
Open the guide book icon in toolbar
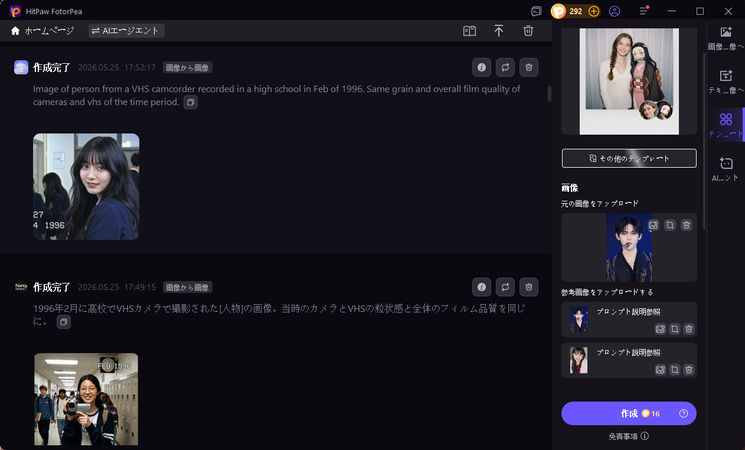pyautogui.click(x=469, y=31)
